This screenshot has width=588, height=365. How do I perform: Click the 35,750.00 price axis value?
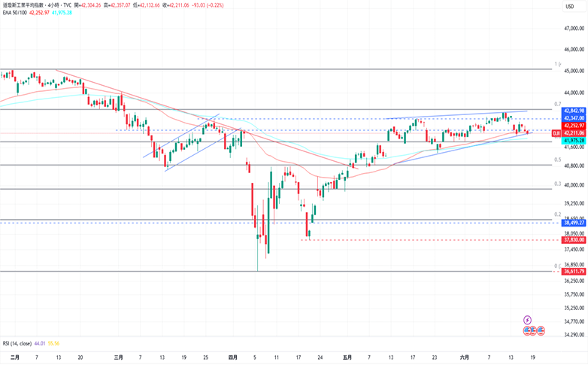[x=574, y=294]
